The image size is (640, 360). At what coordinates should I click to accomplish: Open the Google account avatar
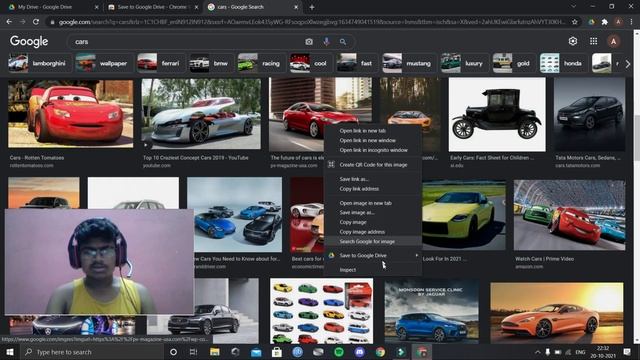pyautogui.click(x=613, y=41)
